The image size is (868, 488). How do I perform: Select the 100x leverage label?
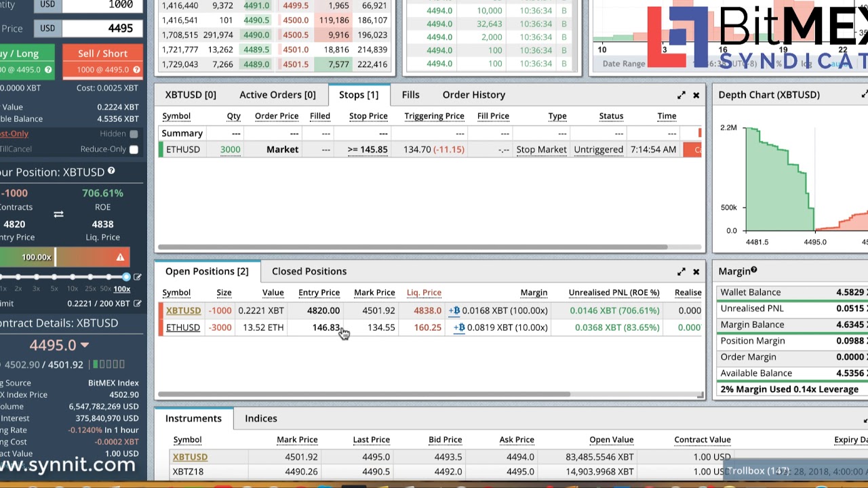(x=121, y=289)
